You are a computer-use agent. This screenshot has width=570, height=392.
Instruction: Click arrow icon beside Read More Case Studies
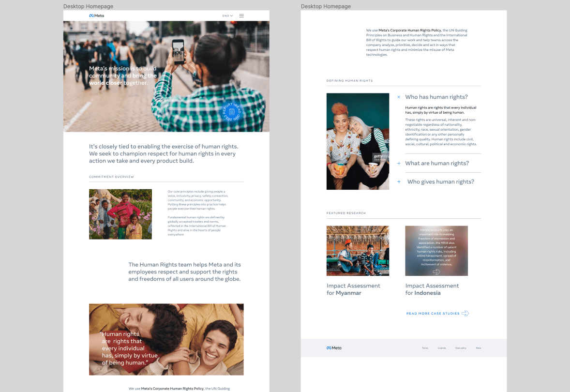[x=465, y=314]
